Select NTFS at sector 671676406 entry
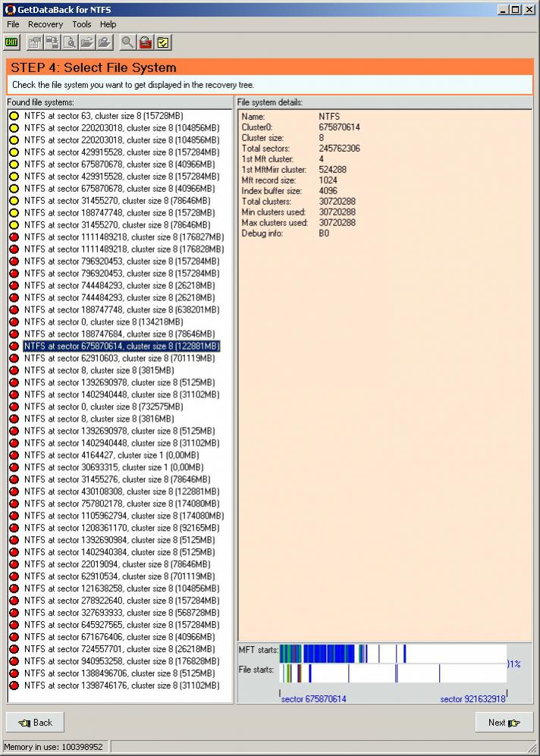Viewport: 540px width, 756px height. pyautogui.click(x=120, y=636)
